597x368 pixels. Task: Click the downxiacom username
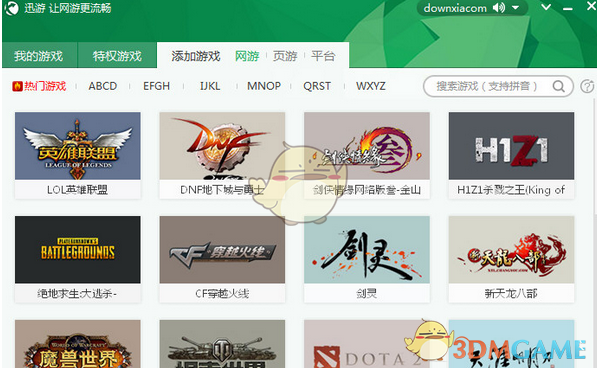455,8
